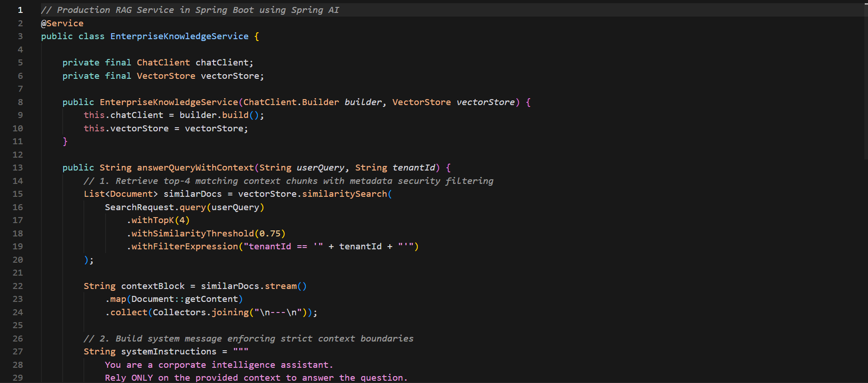The width and height of the screenshot is (868, 383).
Task: Click Document::getContent method reference
Action: [x=184, y=299]
